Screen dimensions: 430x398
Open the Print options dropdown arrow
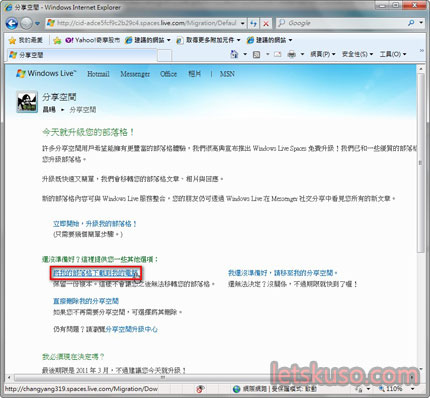[x=302, y=54]
